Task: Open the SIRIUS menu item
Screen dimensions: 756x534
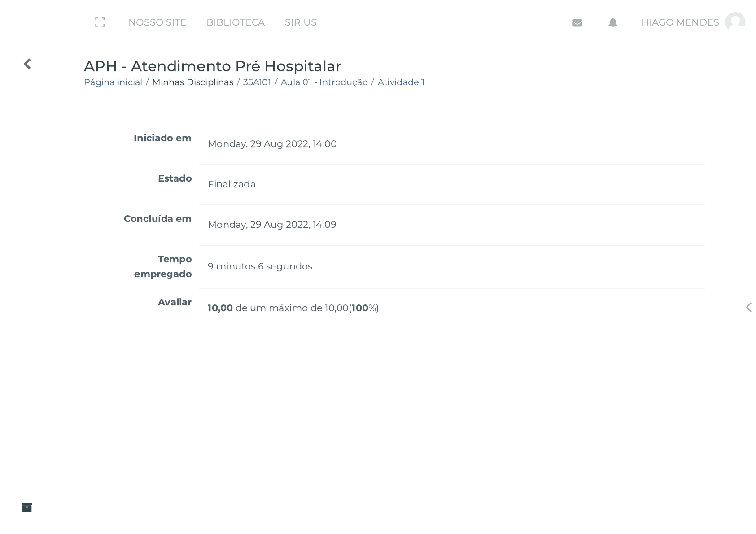Action: pos(301,22)
